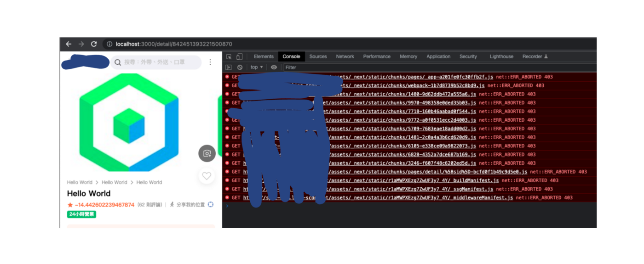Click the browser back arrow
644x264 pixels.
click(69, 44)
